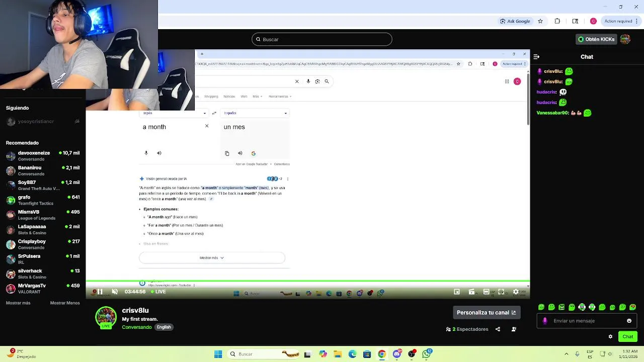Open davooxeneize recommended channel
This screenshot has width=644, height=362.
43,156
